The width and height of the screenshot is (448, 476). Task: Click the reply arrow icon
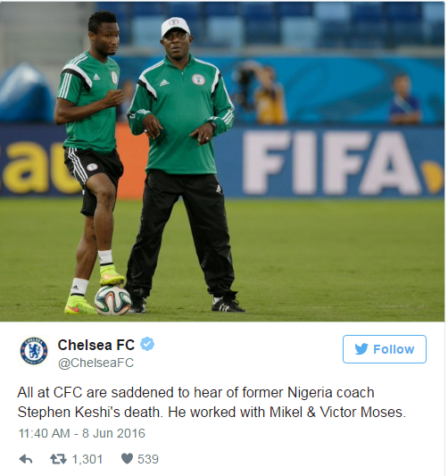[26, 459]
